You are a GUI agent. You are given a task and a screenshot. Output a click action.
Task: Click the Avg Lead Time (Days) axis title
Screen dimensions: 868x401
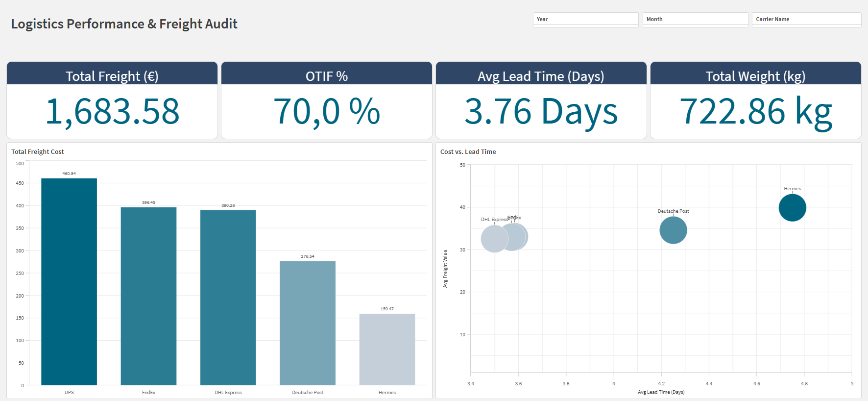pos(661,392)
